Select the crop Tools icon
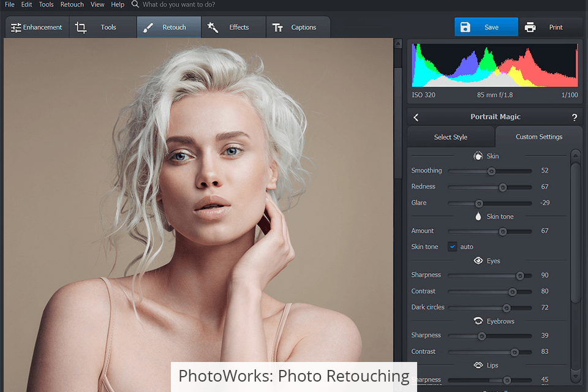This screenshot has width=588, height=392. tap(81, 28)
